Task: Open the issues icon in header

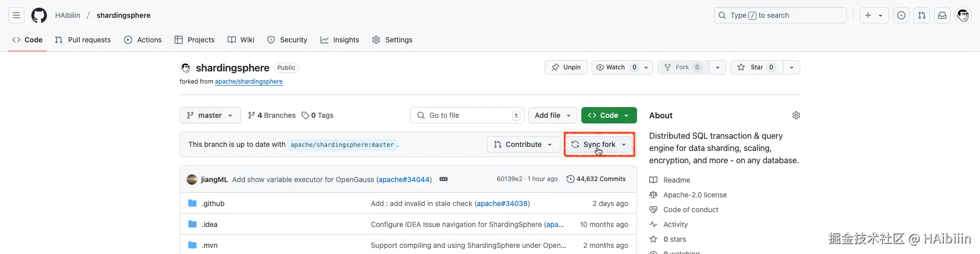Action: click(901, 15)
